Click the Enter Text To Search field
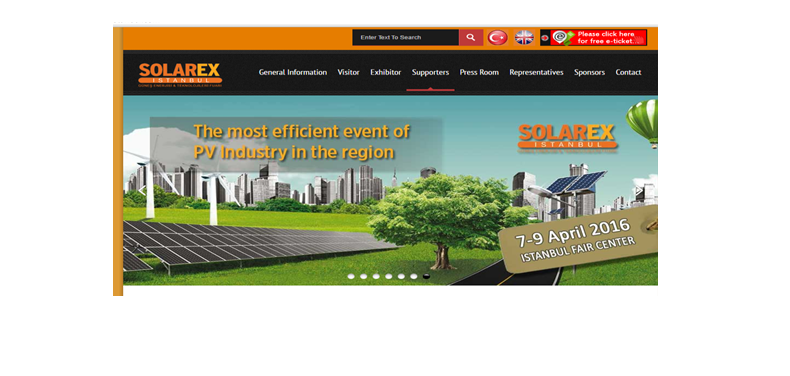The height and width of the screenshot is (376, 790). tap(406, 37)
